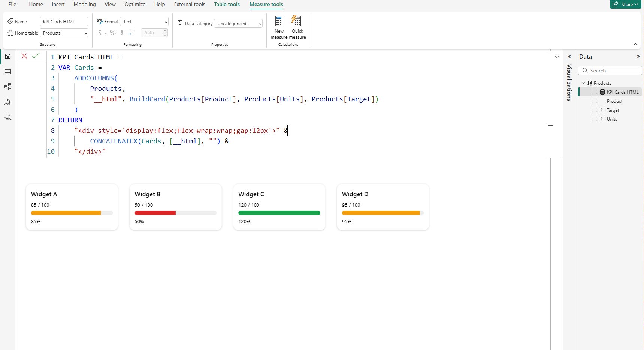Click Widget C 120% label

(244, 222)
